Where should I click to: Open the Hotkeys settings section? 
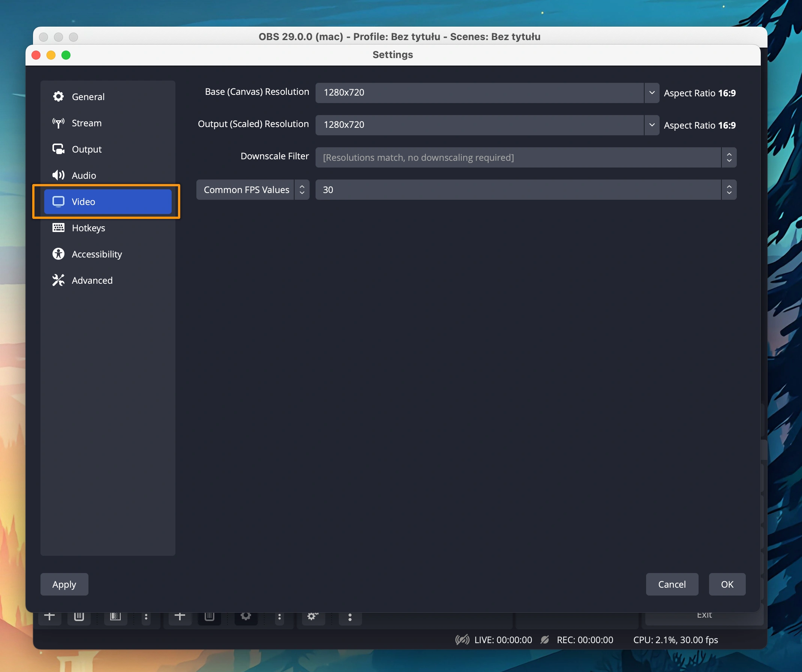(x=88, y=228)
